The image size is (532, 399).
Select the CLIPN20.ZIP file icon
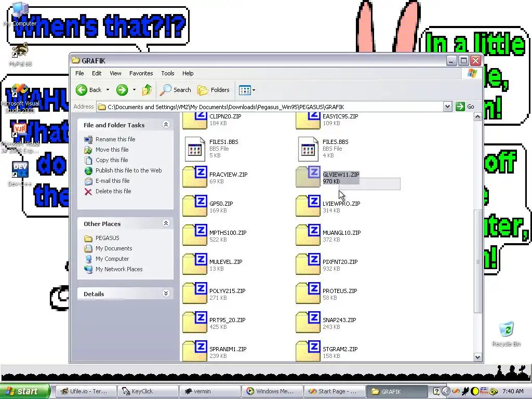click(x=195, y=120)
